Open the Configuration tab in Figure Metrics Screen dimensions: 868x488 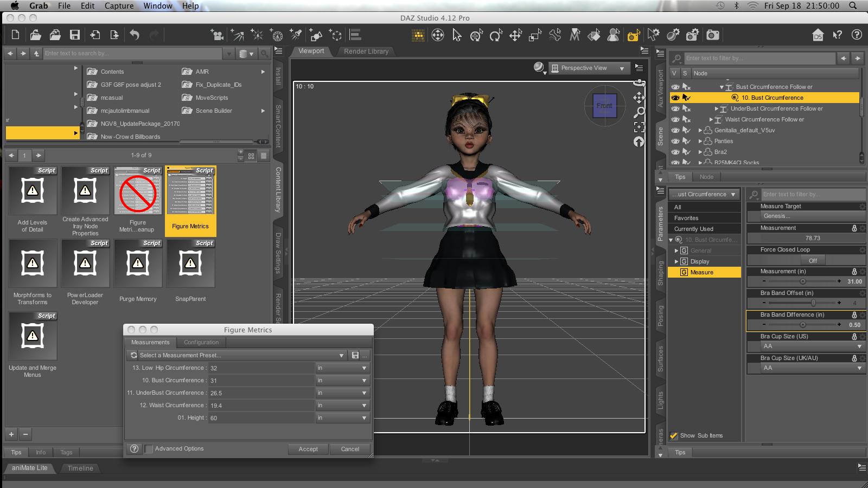click(201, 342)
